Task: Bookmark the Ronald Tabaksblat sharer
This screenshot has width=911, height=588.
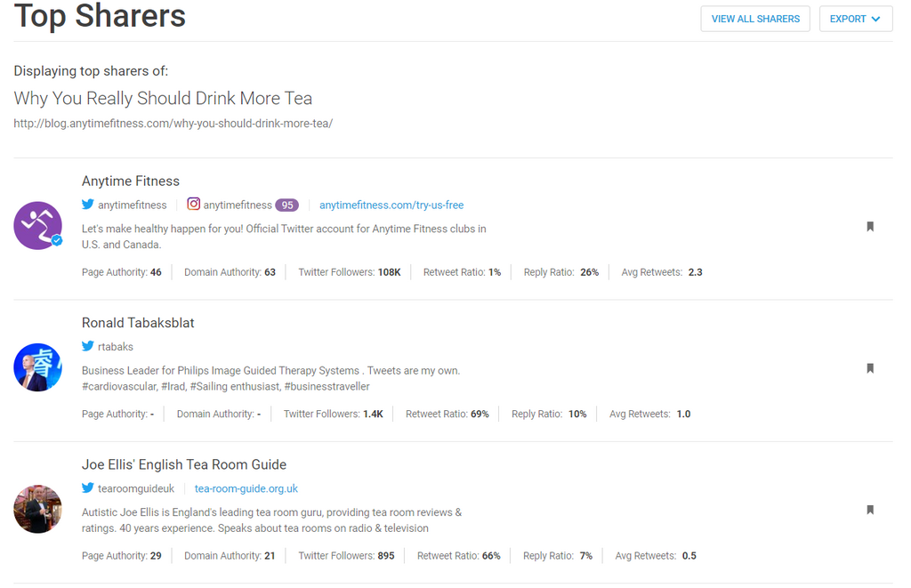Action: [x=870, y=368]
